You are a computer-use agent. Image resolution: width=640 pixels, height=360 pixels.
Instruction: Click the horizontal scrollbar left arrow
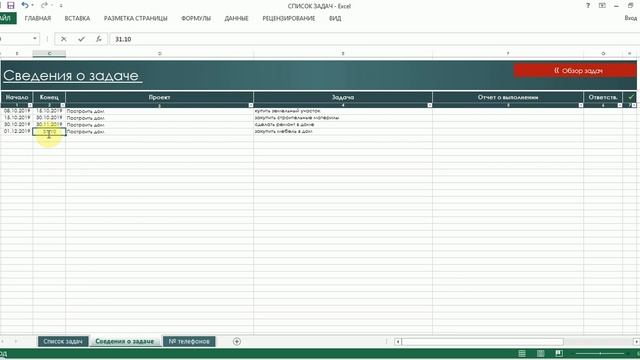pos(398,342)
